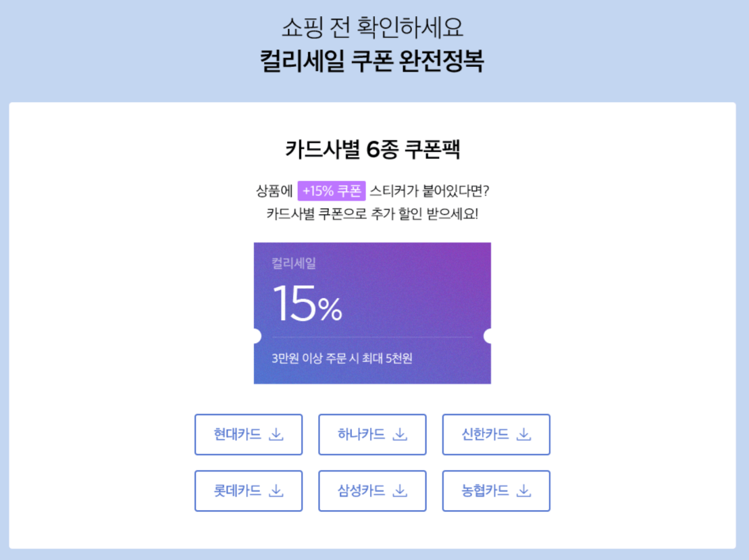Open the 컬리세일 15% coupon banner
The image size is (749, 560).
[372, 314]
